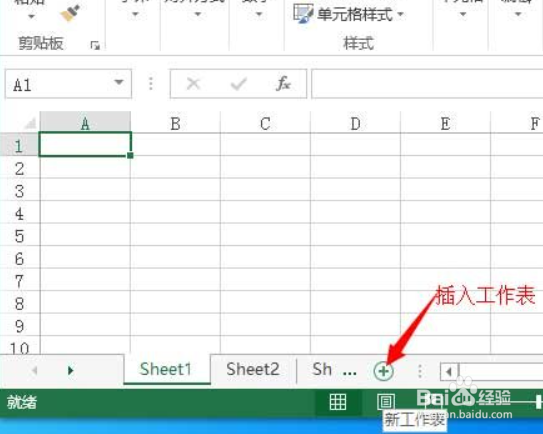This screenshot has width=543, height=434.
Task: Add new worksheet with plus button
Action: pyautogui.click(x=384, y=371)
